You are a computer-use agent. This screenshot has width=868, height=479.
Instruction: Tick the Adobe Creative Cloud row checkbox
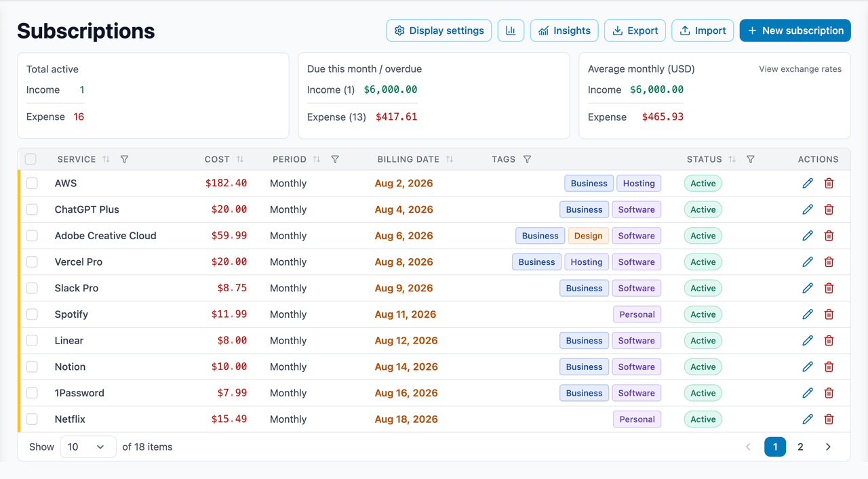32,236
